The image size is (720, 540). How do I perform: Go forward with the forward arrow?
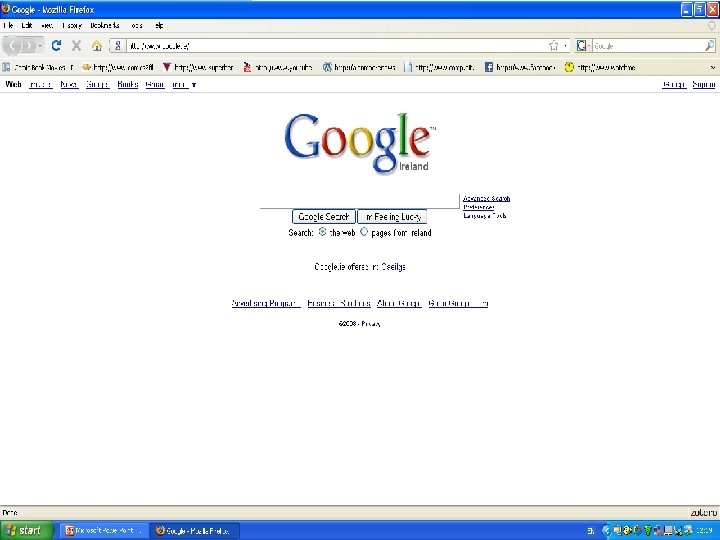coord(28,46)
